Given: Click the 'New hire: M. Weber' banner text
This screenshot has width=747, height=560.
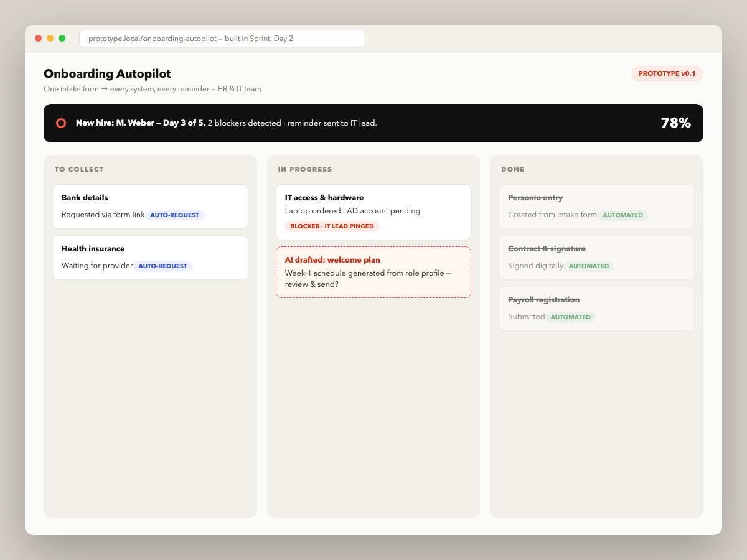Looking at the screenshot, I should pos(141,123).
